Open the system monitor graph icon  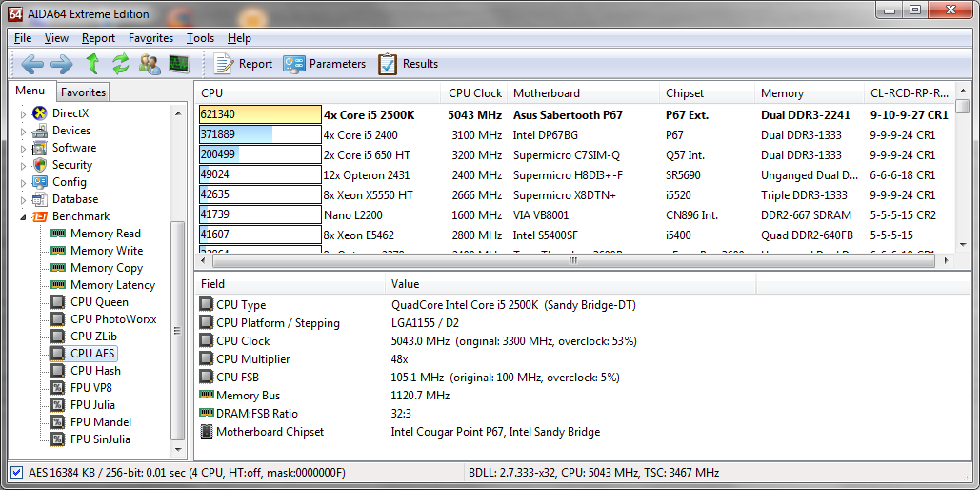(x=179, y=64)
